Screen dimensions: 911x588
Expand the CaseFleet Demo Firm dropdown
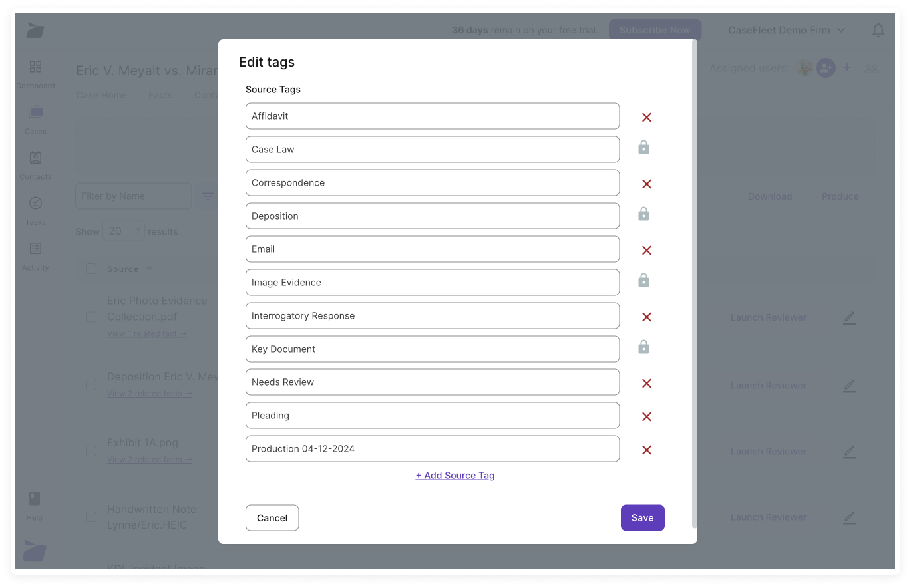pos(787,30)
